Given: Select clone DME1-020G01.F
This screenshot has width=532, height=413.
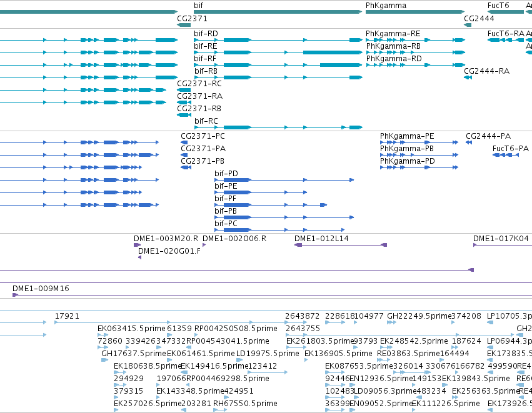Looking at the screenshot, I should (x=140, y=257).
